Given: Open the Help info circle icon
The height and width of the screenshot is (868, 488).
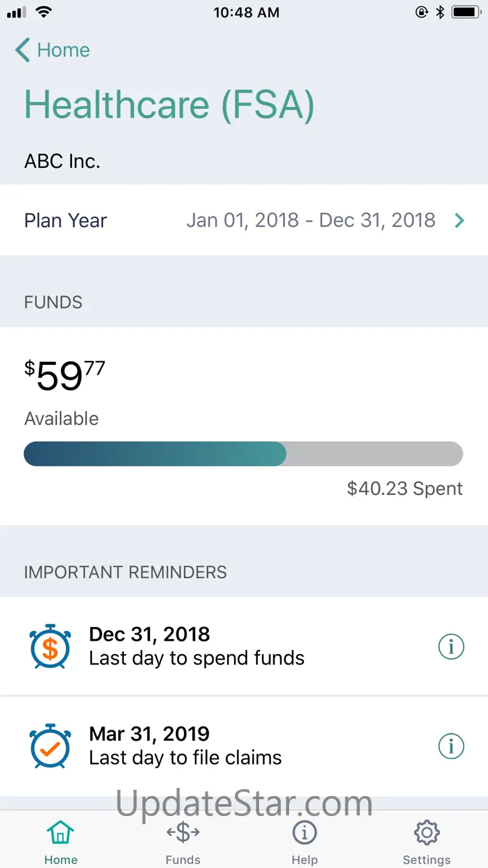Looking at the screenshot, I should [x=305, y=833].
